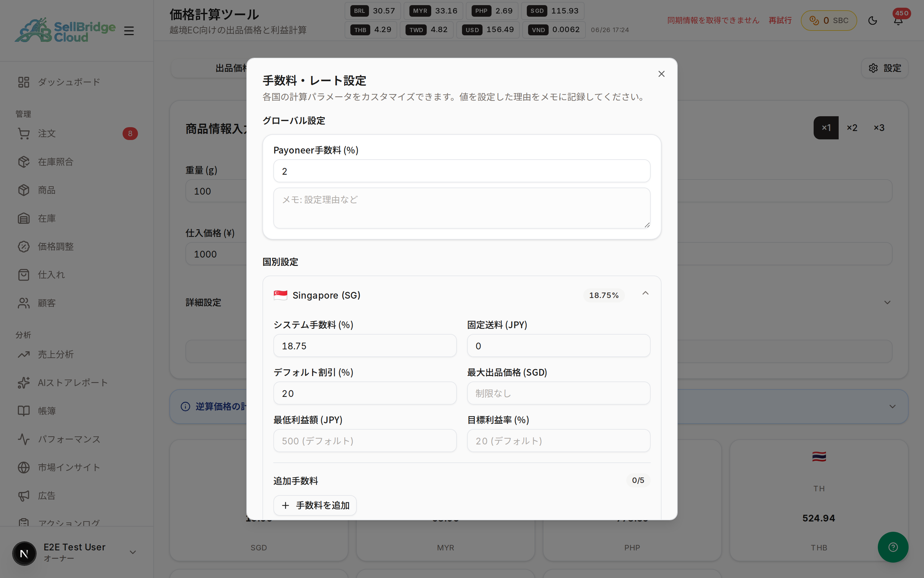Click the USD 156.49 exchange rate chip
Image resolution: width=924 pixels, height=578 pixels.
pyautogui.click(x=488, y=30)
